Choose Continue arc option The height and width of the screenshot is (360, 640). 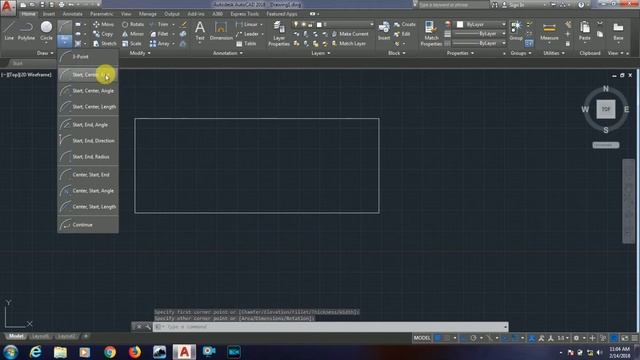point(88,225)
